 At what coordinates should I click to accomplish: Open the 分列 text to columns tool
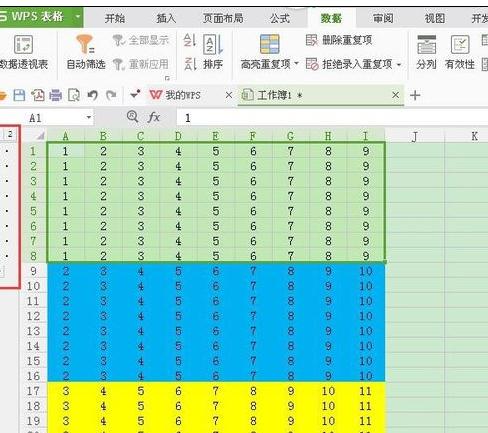(426, 52)
